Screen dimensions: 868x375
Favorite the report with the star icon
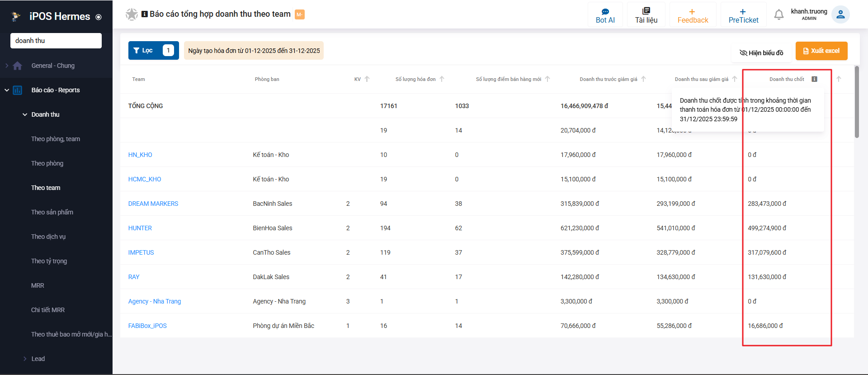click(132, 14)
